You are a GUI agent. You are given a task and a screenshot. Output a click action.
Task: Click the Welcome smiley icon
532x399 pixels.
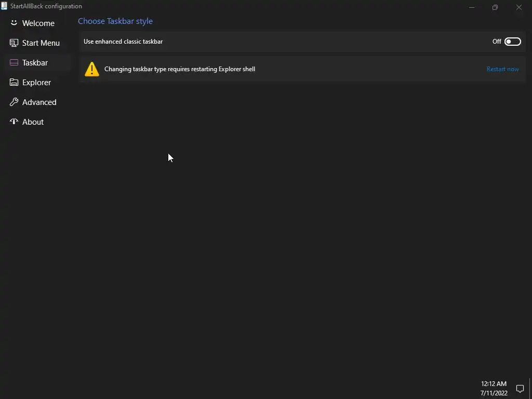tap(14, 23)
